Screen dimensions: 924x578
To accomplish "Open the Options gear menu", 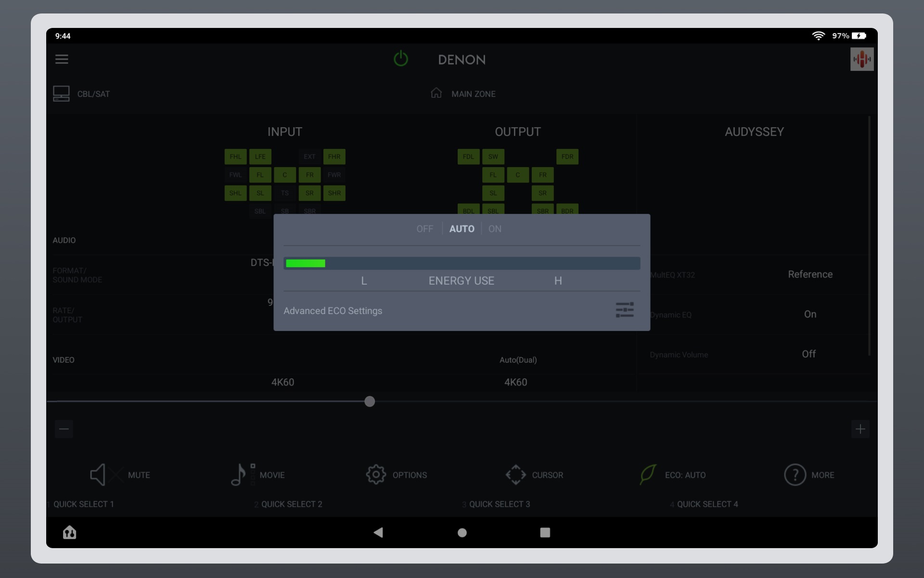I will 397,474.
